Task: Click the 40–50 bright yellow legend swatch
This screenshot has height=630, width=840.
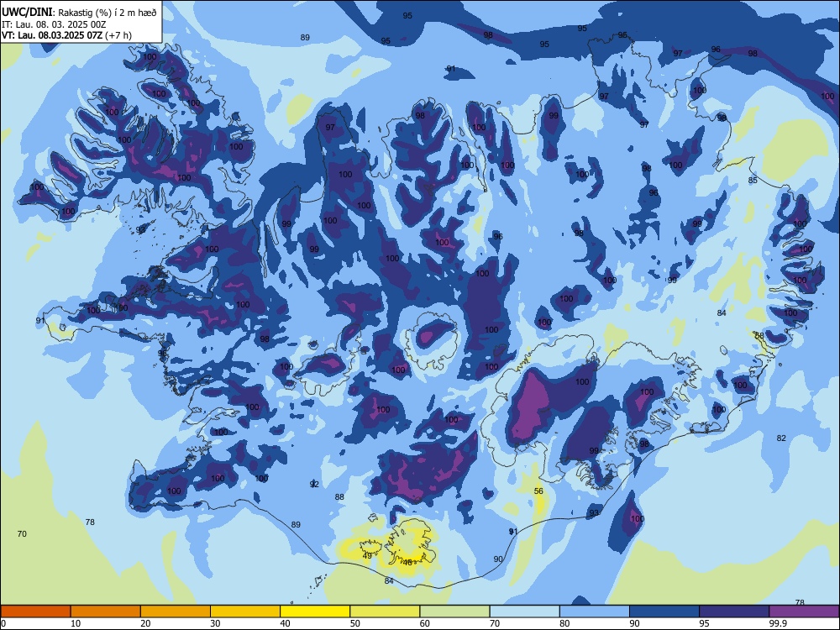Action: pyautogui.click(x=315, y=612)
